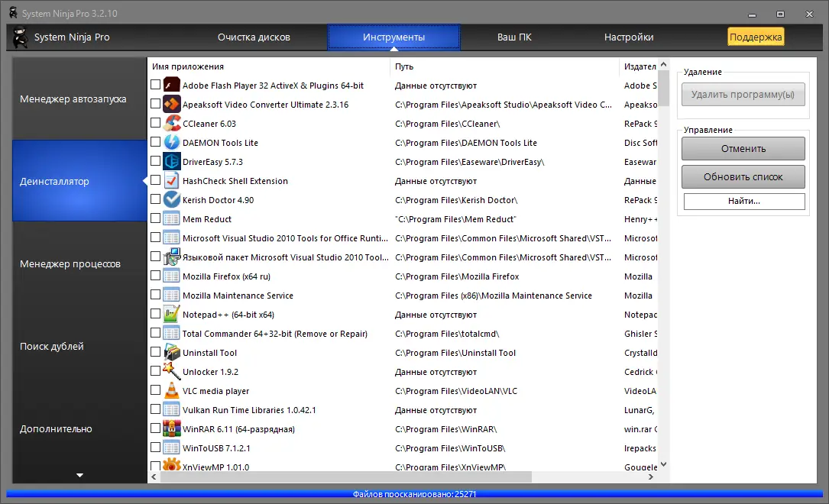Click the DAEMON Tools Lite lightning icon
Image resolution: width=829 pixels, height=504 pixels.
pos(171,142)
